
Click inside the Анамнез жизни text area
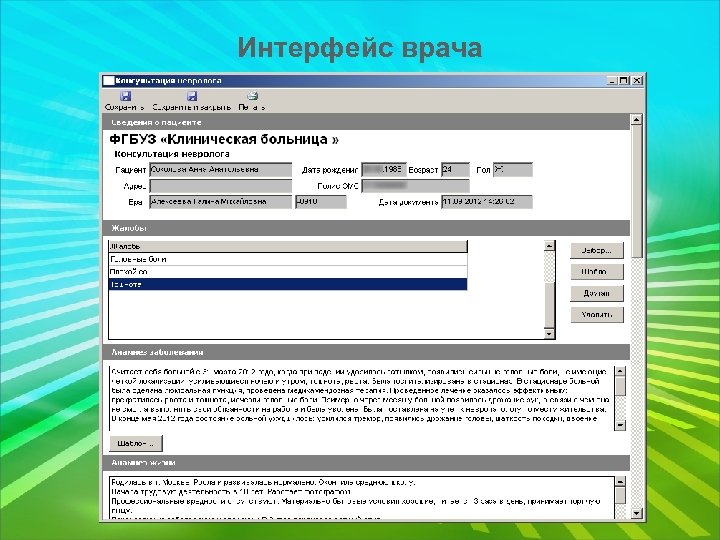click(x=361, y=498)
